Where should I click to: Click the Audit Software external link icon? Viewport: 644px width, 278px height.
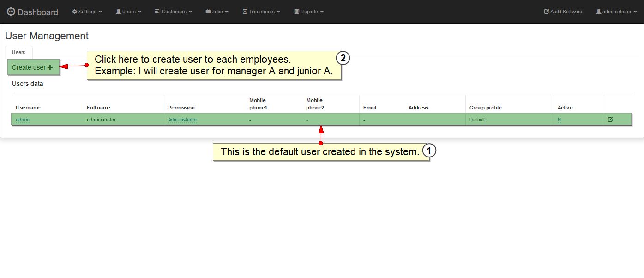(x=547, y=12)
